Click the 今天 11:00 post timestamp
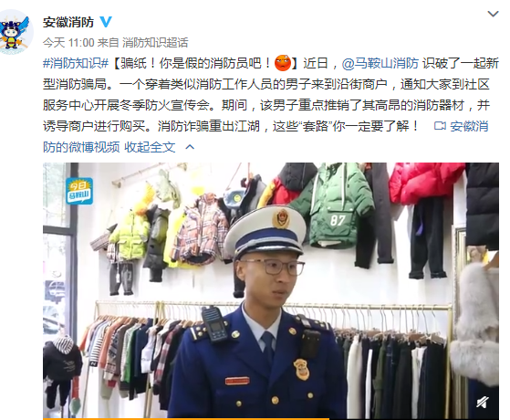The image size is (510, 420). pos(68,43)
